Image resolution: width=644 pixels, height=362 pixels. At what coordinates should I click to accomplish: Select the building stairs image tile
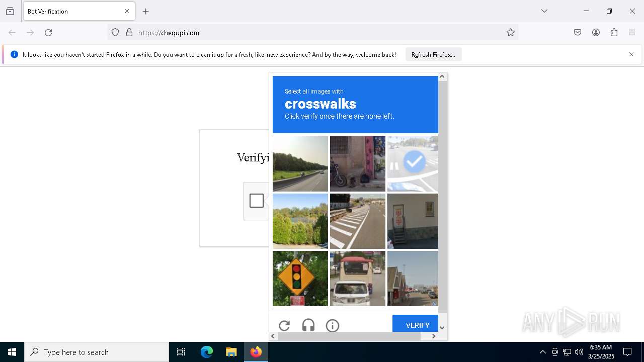[x=413, y=221]
